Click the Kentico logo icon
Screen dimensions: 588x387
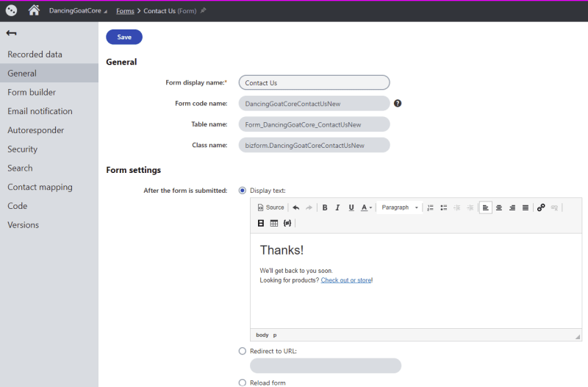coord(11,10)
